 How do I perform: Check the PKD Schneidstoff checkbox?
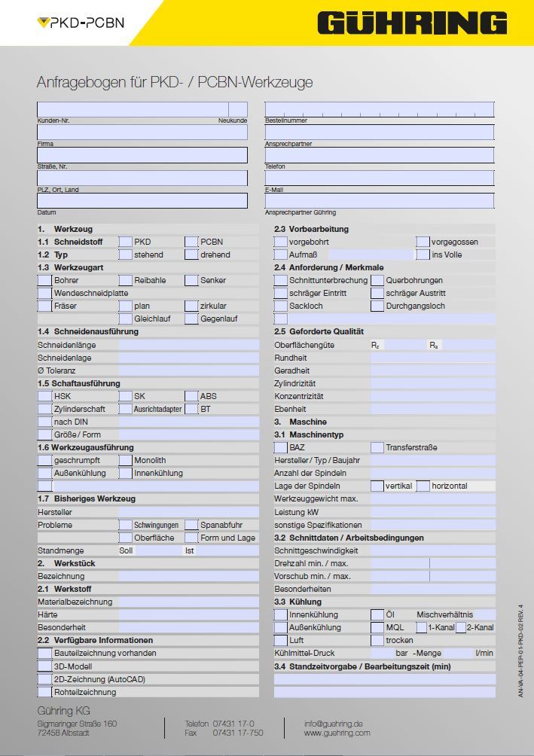125,242
